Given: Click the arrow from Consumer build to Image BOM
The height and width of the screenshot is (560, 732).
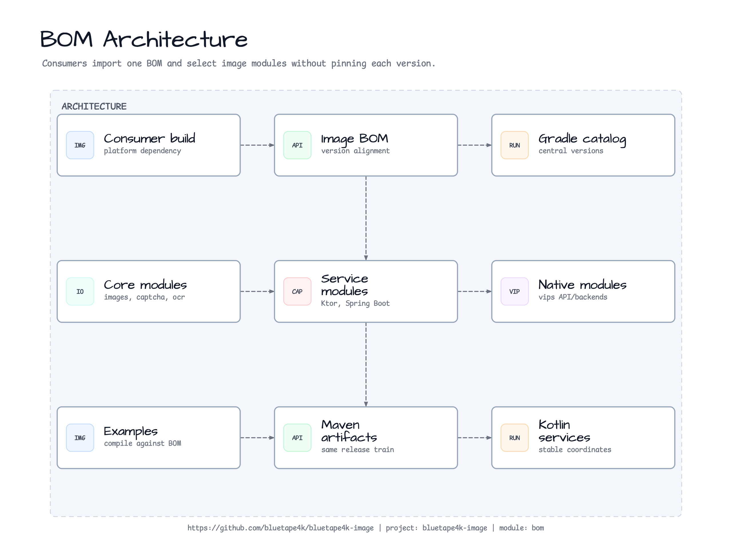Looking at the screenshot, I should 257,145.
